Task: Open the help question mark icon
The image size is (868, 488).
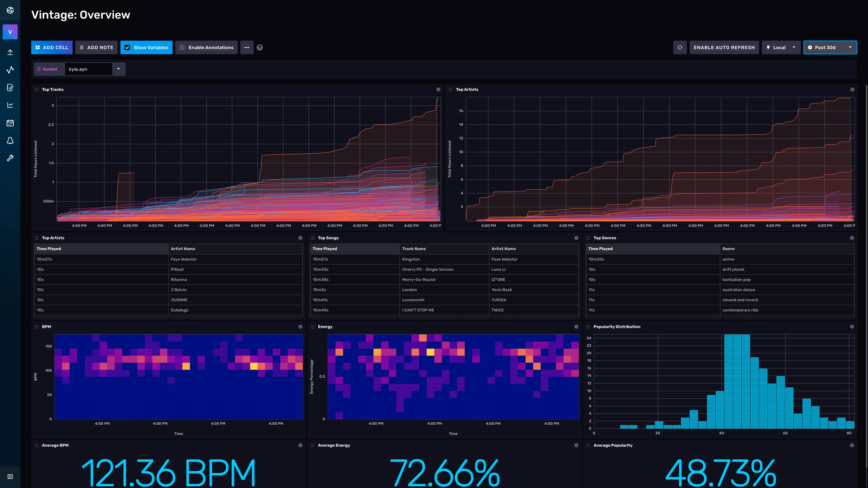Action: tap(260, 47)
